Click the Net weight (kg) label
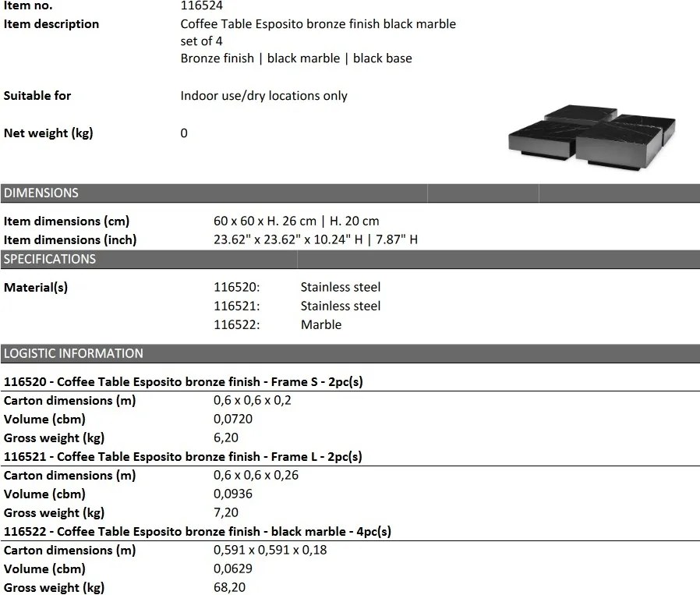Screen dimensions: 700x595 [x=48, y=133]
